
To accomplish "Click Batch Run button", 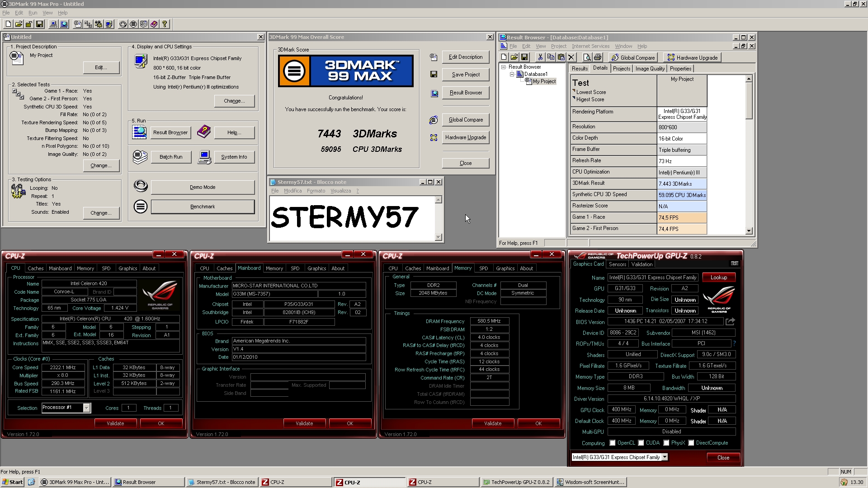I will coord(171,157).
